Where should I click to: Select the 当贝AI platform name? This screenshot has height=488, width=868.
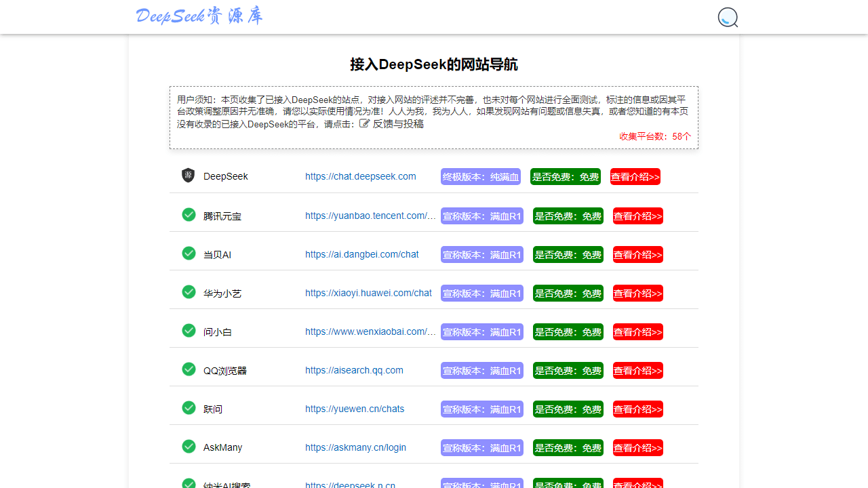click(218, 255)
